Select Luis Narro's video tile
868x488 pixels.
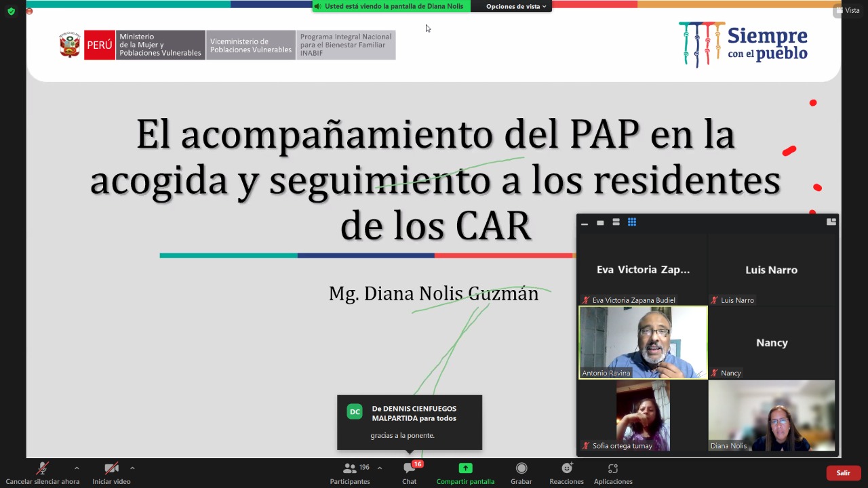click(772, 269)
